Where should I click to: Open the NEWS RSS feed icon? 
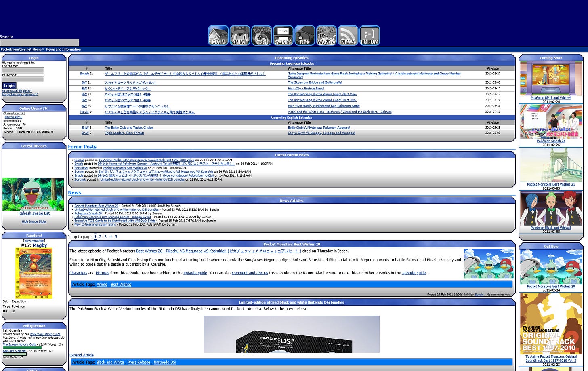point(348,36)
